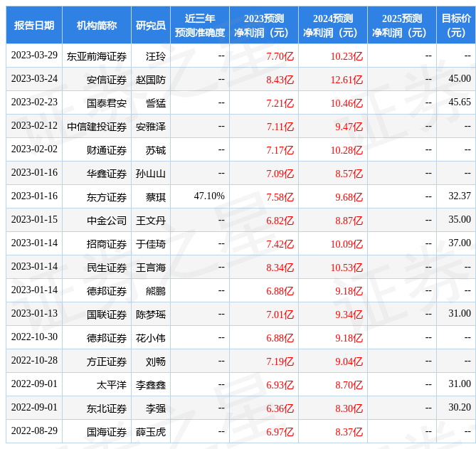Open the 中金公司 institution entry
Screen dimensions: 476x449
point(107,220)
